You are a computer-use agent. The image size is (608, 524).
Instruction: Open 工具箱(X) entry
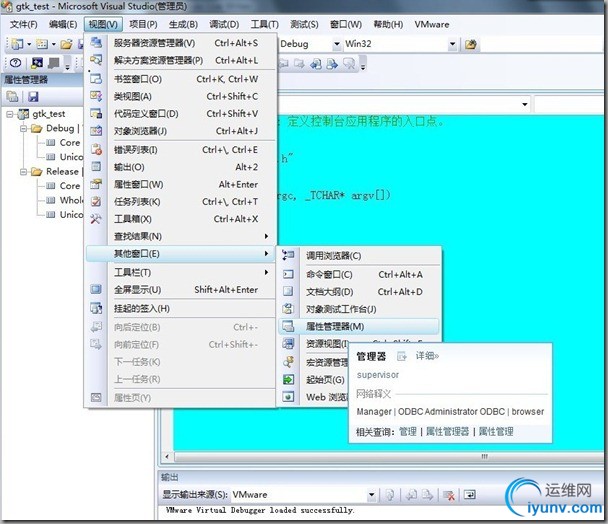pyautogui.click(x=181, y=219)
